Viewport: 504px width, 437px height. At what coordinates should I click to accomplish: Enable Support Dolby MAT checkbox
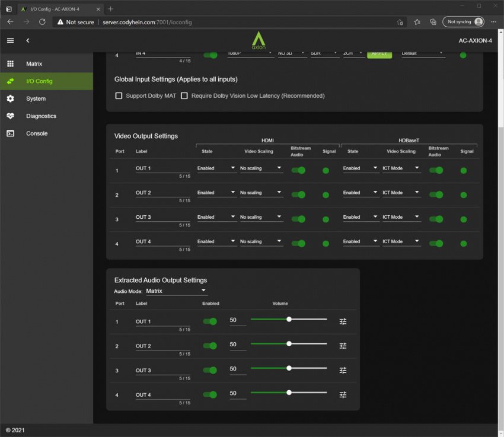click(119, 95)
